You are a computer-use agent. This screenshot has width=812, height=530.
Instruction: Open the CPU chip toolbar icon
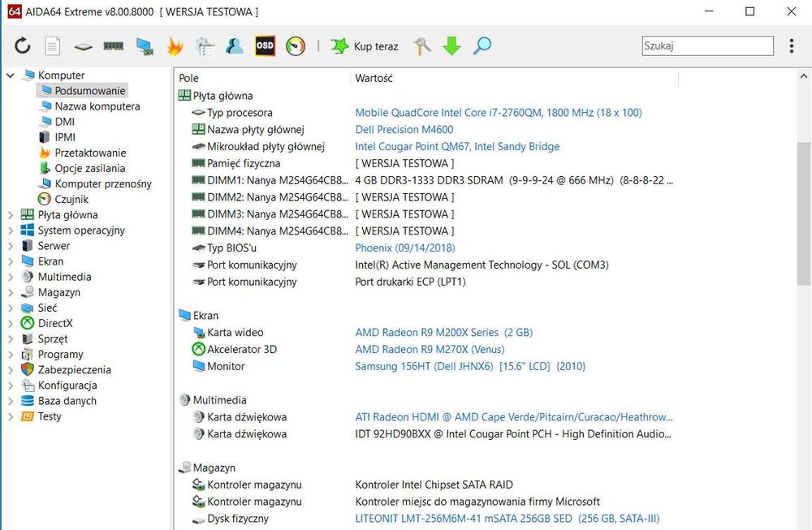[x=83, y=46]
